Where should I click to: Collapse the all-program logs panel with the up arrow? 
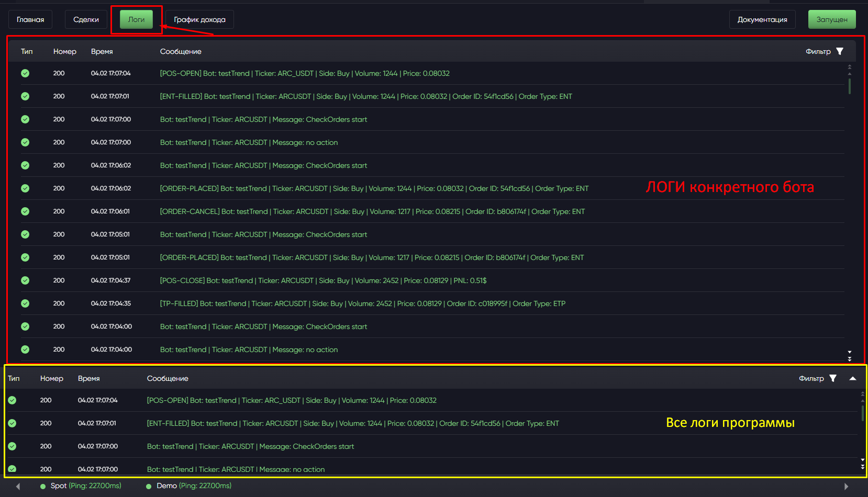click(x=853, y=378)
